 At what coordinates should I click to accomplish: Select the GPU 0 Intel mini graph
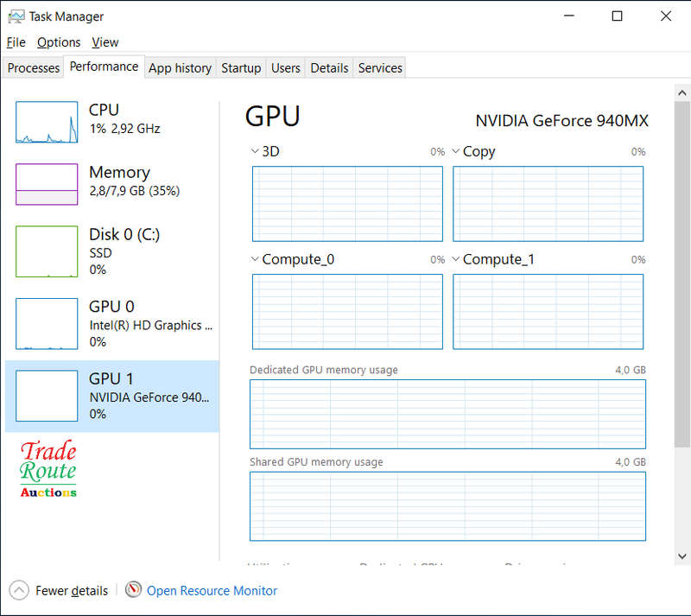tap(47, 324)
